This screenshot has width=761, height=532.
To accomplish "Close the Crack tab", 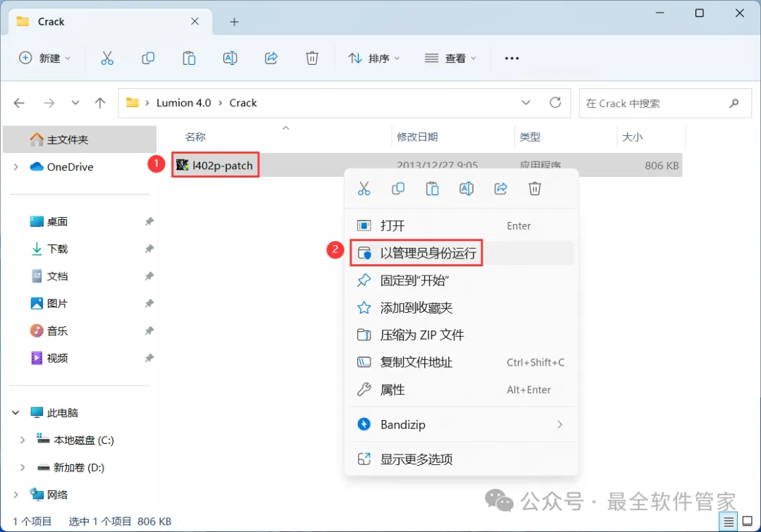I will [x=194, y=21].
